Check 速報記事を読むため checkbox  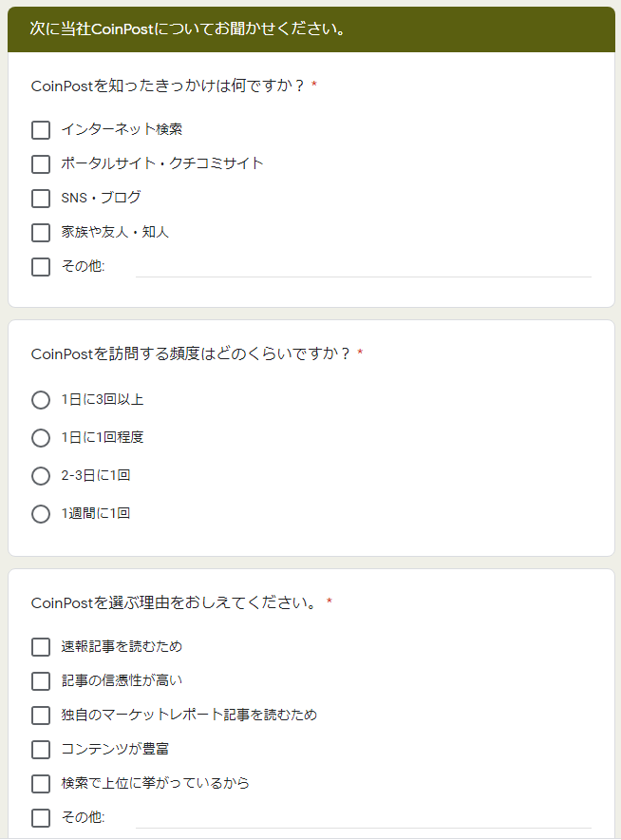point(41,646)
